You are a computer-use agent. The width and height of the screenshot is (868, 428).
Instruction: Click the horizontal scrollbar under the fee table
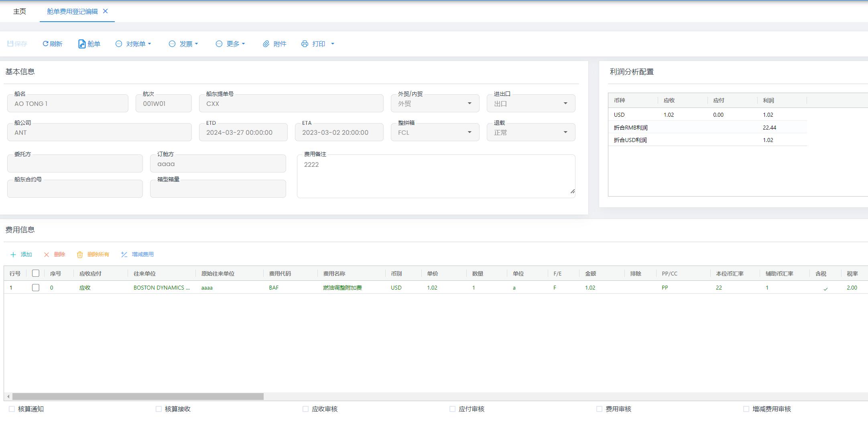tap(138, 396)
